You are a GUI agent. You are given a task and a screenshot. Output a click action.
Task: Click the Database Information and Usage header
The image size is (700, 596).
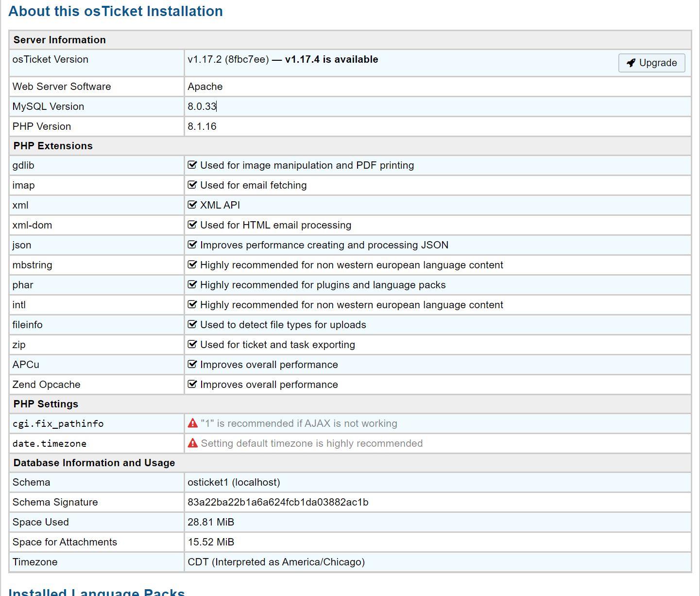click(x=94, y=463)
